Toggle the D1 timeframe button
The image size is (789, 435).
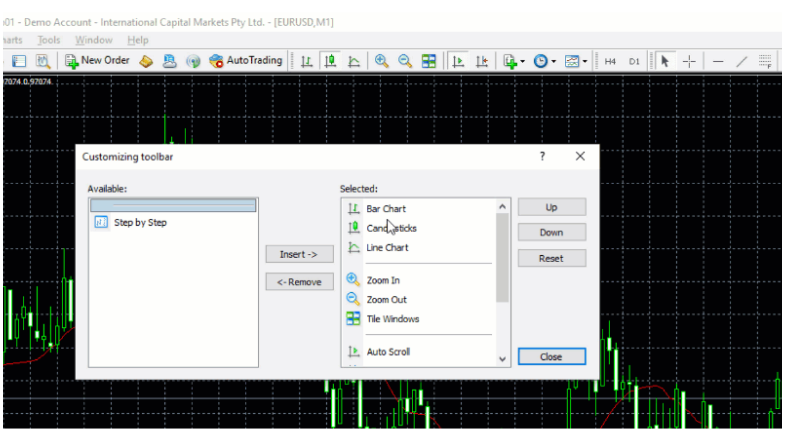(634, 61)
